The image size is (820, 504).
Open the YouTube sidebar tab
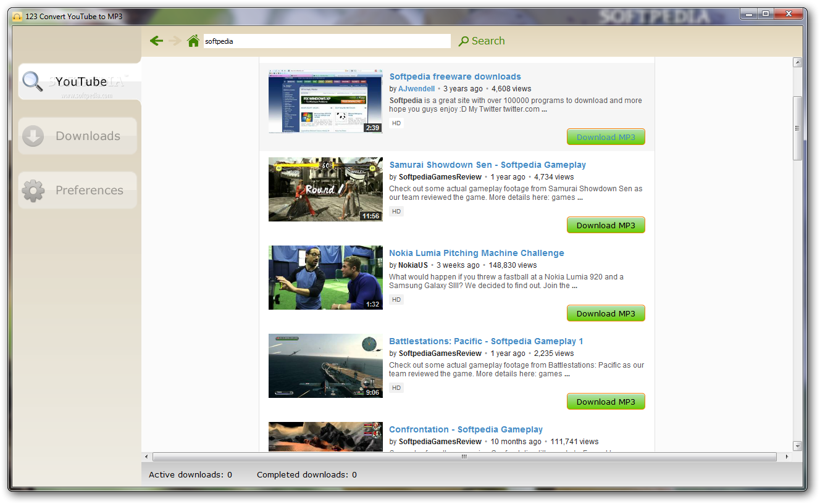tap(80, 81)
